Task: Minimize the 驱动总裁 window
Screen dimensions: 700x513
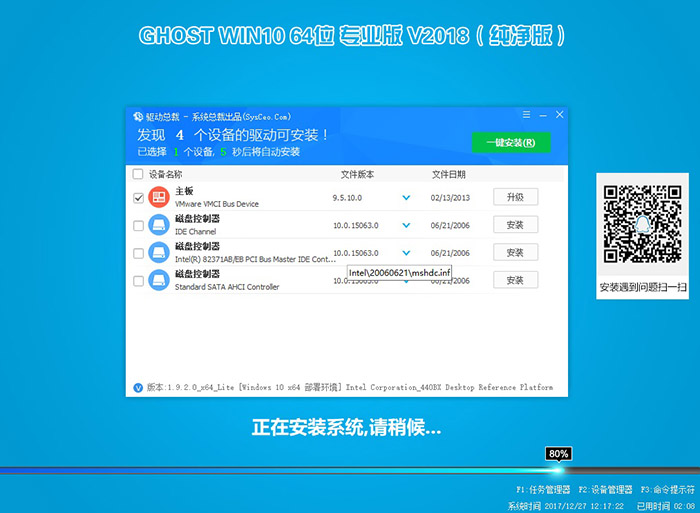Action: 543,115
